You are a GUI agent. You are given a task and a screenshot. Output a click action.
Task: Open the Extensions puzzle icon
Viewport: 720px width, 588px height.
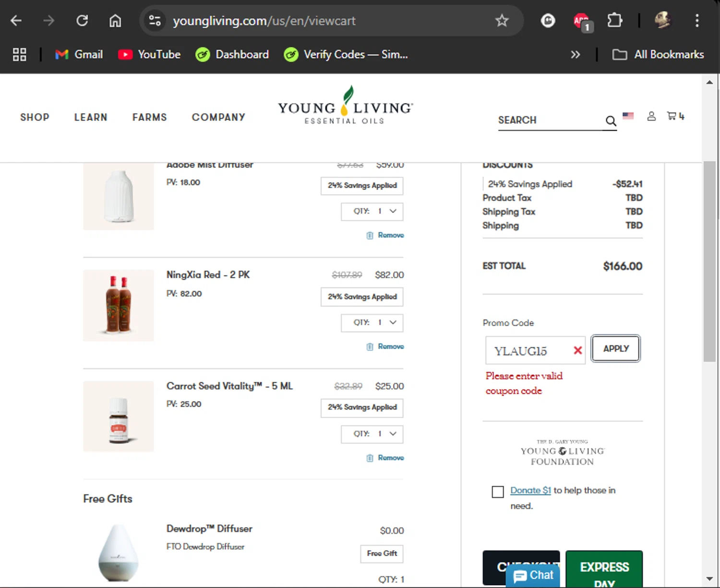coord(615,21)
